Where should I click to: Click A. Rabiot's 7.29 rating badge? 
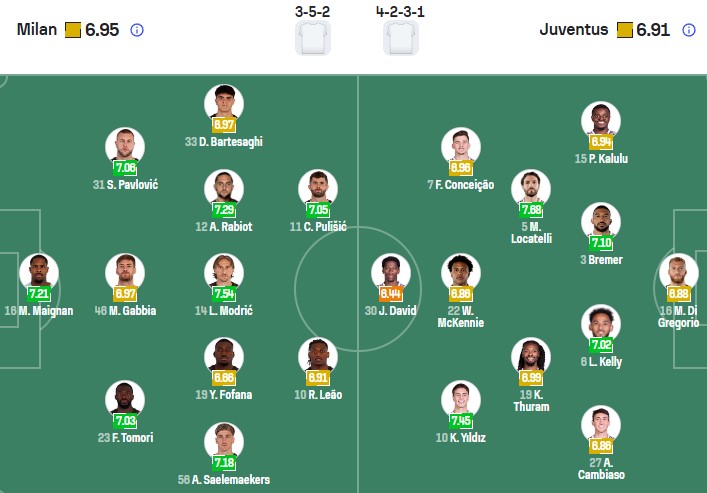pyautogui.click(x=225, y=210)
